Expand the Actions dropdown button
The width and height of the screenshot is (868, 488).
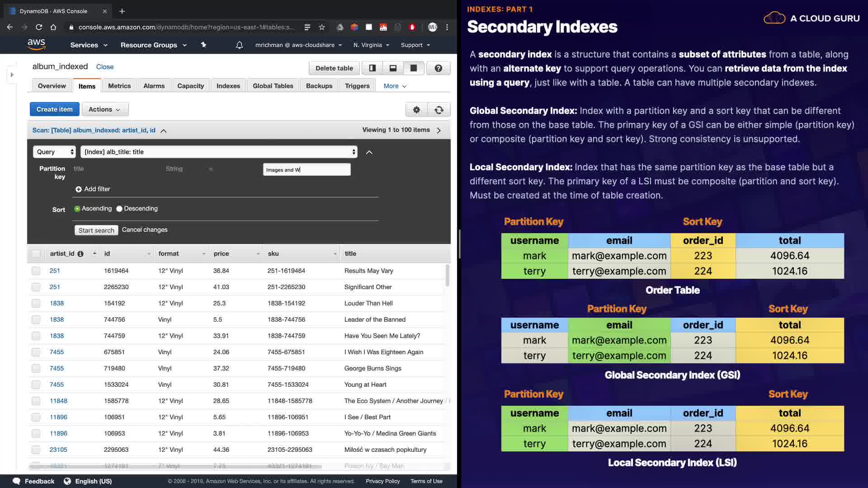[105, 109]
